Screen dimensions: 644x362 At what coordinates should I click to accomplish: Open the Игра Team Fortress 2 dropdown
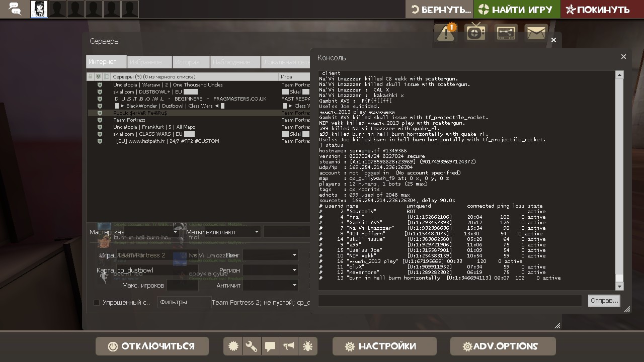pos(157,255)
